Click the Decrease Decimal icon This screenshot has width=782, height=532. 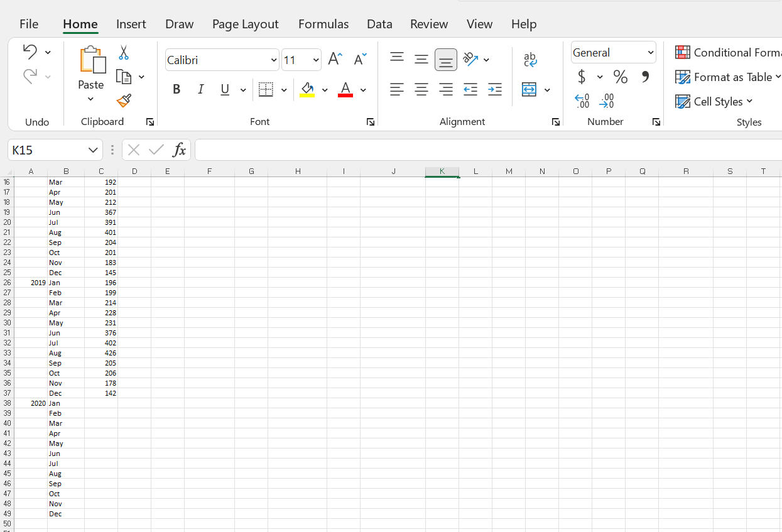pyautogui.click(x=607, y=100)
